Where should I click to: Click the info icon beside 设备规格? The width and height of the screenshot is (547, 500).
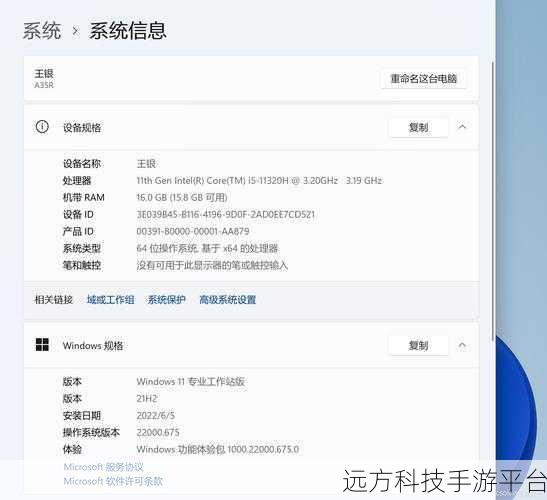[x=42, y=127]
